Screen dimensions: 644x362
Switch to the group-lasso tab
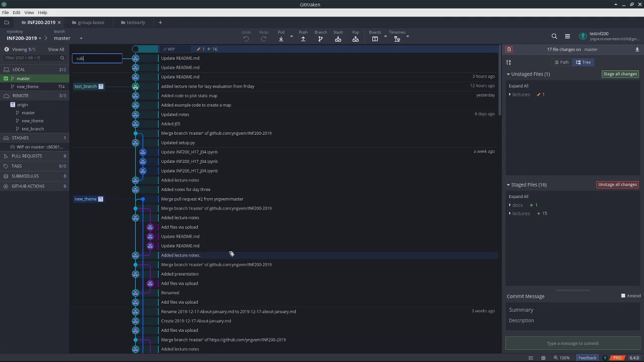tap(88, 23)
